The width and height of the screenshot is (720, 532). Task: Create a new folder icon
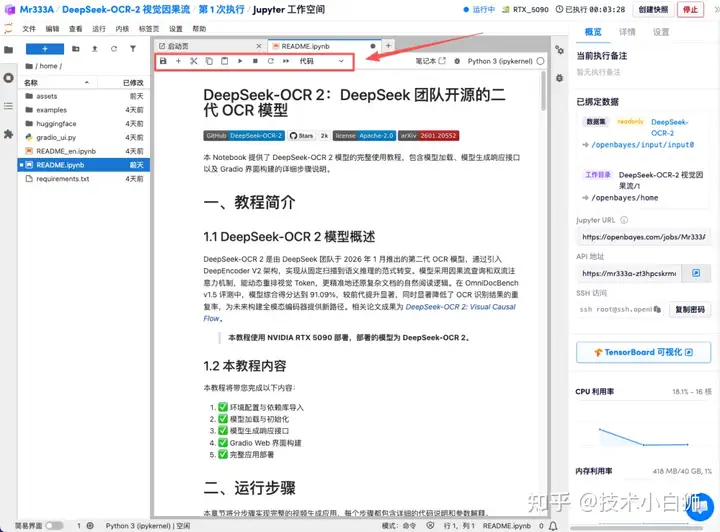[76, 49]
